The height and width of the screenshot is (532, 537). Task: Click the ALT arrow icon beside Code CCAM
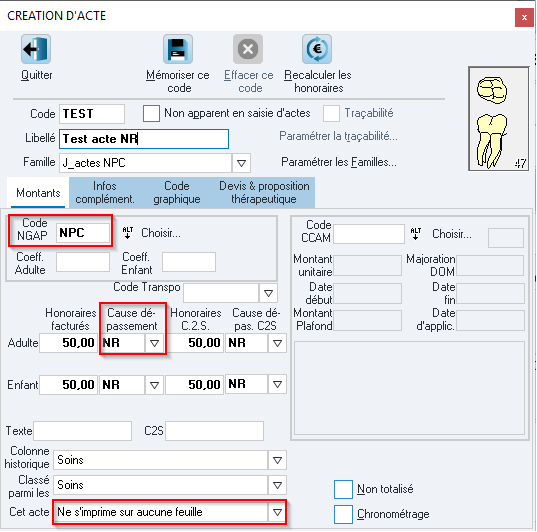click(x=416, y=234)
